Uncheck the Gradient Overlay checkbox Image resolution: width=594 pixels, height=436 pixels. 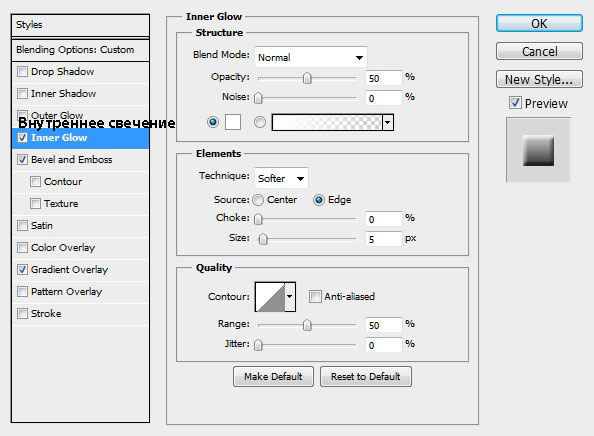pos(22,269)
